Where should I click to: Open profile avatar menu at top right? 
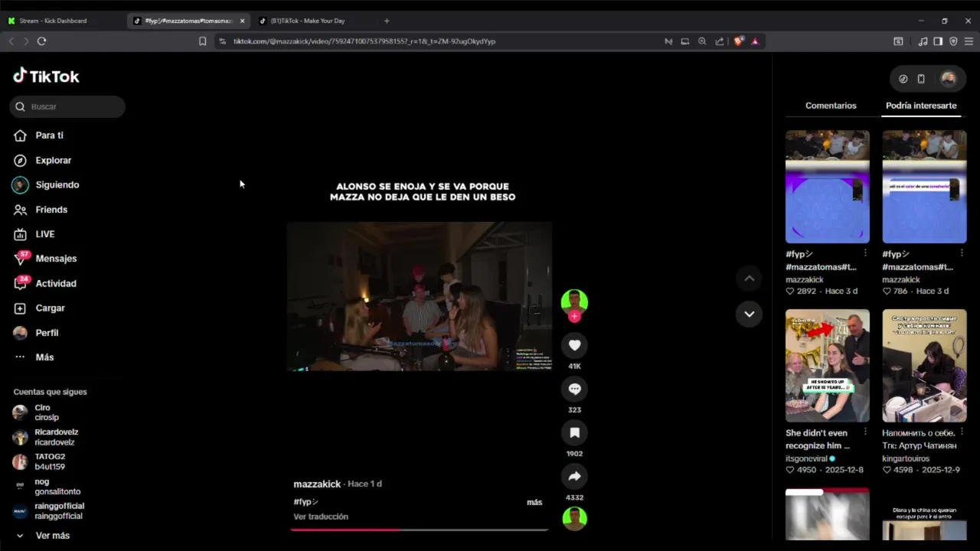(x=948, y=79)
